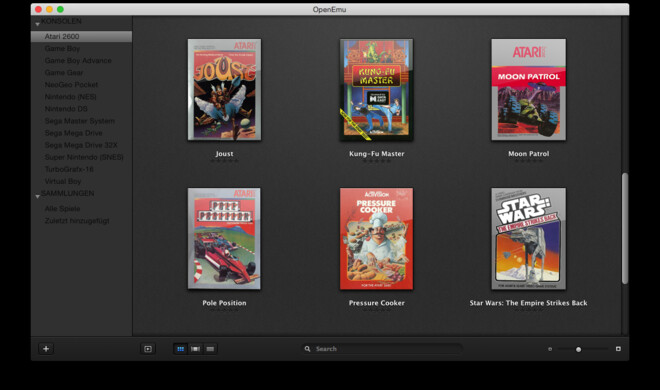This screenshot has width=660, height=390.
Task: Click the plus button to add collection
Action: [x=46, y=348]
